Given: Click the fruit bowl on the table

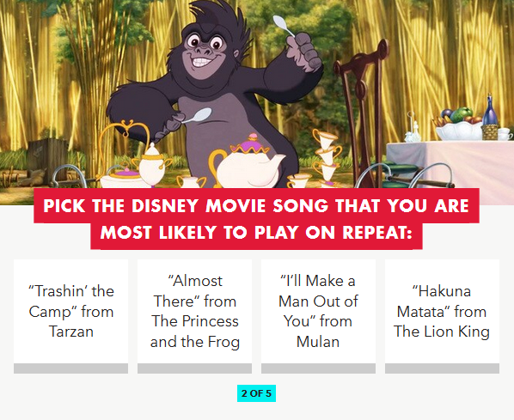Looking at the screenshot, I should [458, 125].
